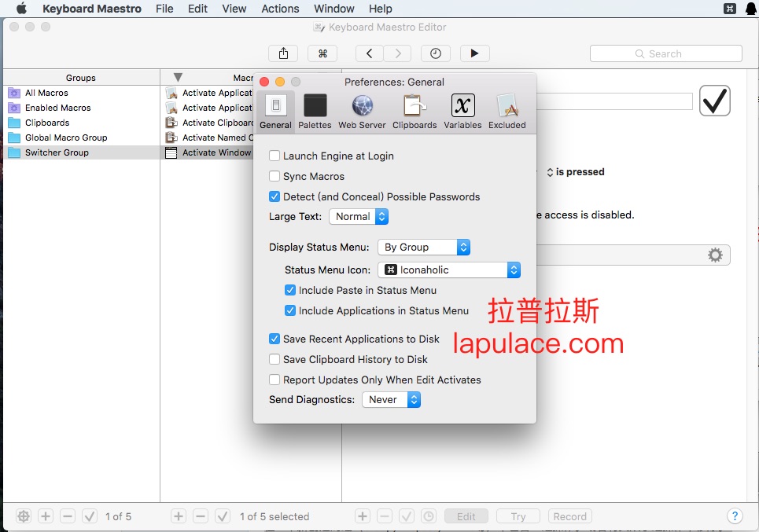
Task: Toggle the Sync Macros checkbox
Action: pyautogui.click(x=274, y=177)
